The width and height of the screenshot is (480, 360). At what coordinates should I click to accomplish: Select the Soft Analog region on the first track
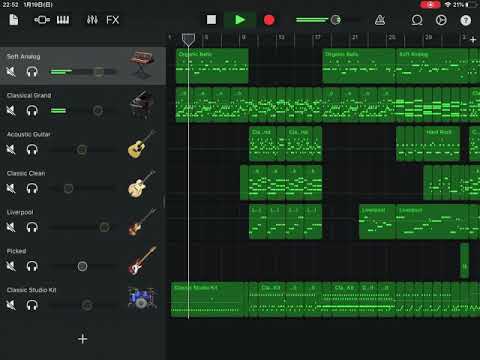pyautogui.click(x=432, y=66)
